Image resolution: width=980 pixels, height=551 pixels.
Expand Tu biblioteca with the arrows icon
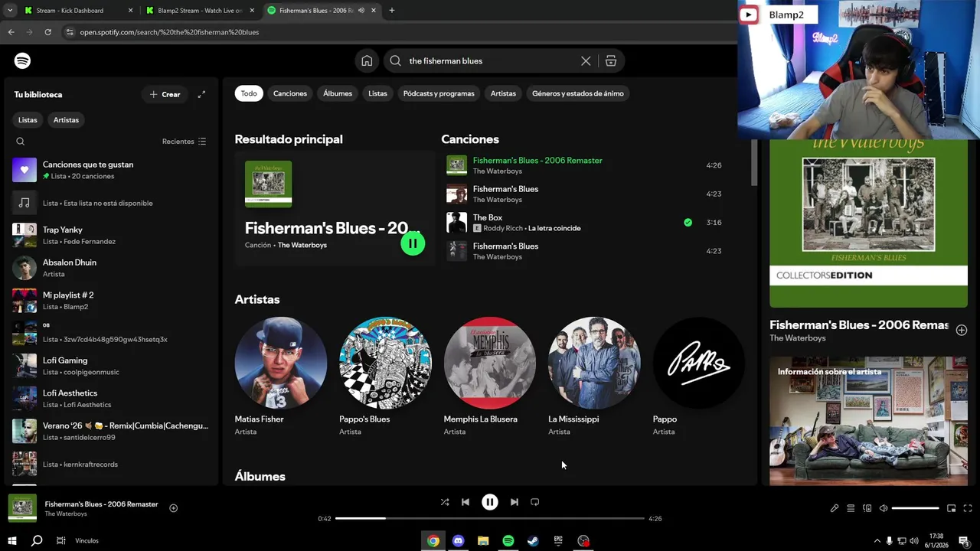(201, 94)
